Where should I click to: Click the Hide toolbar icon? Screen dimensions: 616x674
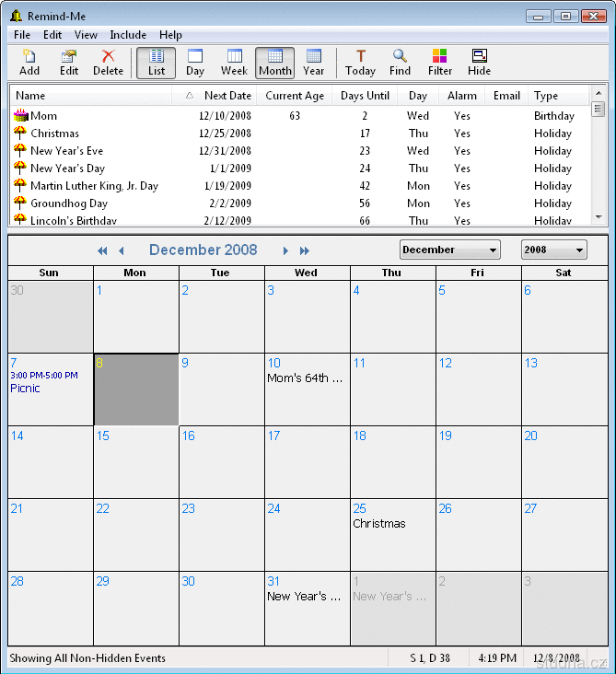479,62
